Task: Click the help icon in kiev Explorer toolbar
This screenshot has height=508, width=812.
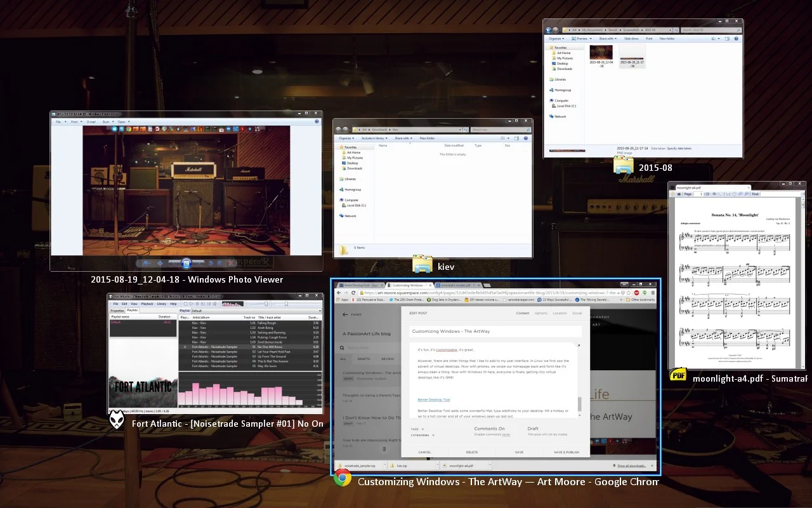Action: coord(526,138)
